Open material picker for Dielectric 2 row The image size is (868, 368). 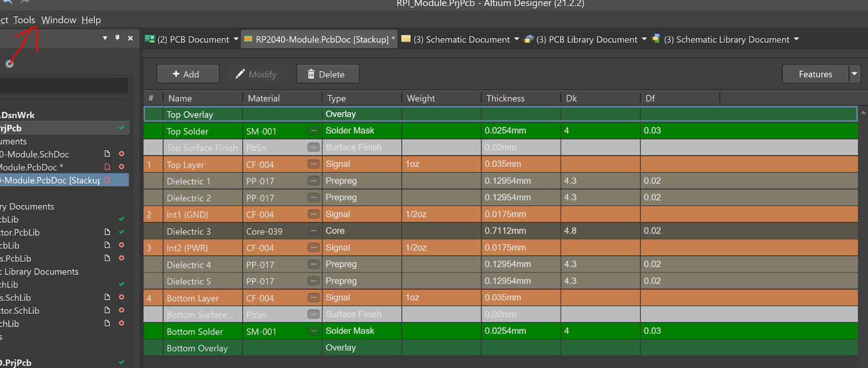coord(314,197)
